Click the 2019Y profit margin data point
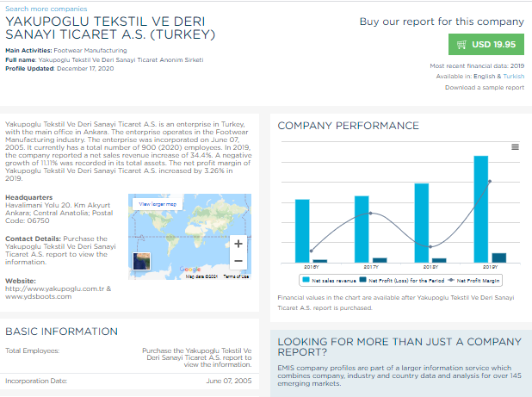The height and width of the screenshot is (397, 532). (490, 181)
